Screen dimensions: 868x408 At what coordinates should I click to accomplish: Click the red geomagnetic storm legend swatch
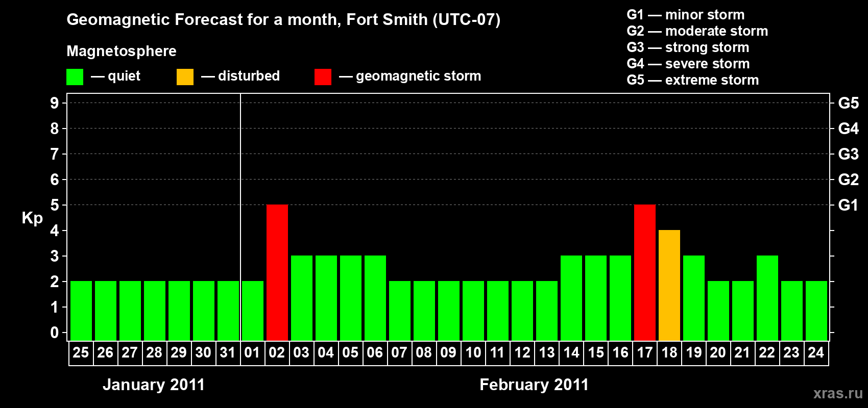[323, 77]
